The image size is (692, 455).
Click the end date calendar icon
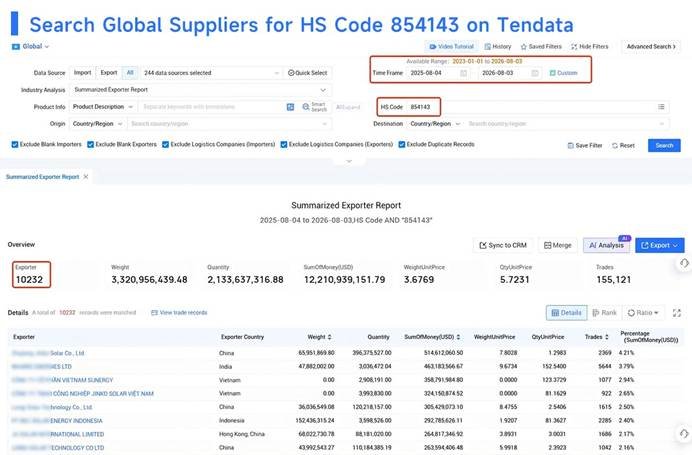pyautogui.click(x=535, y=73)
